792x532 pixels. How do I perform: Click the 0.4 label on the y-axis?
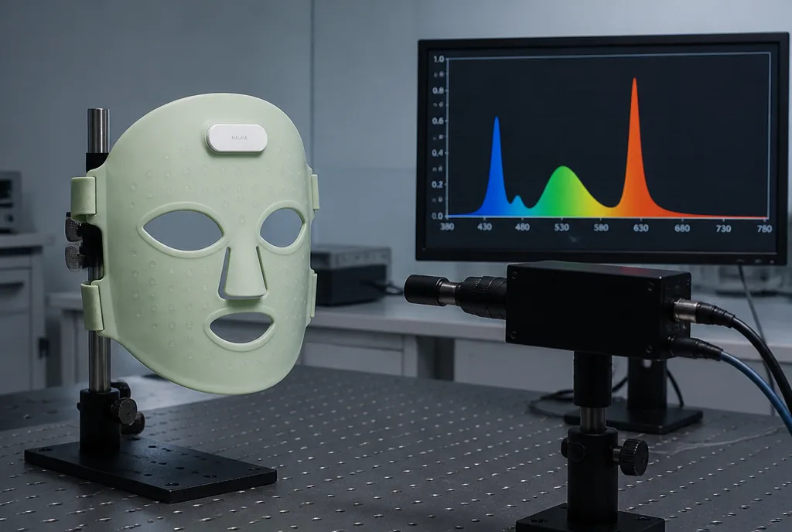[x=438, y=153]
